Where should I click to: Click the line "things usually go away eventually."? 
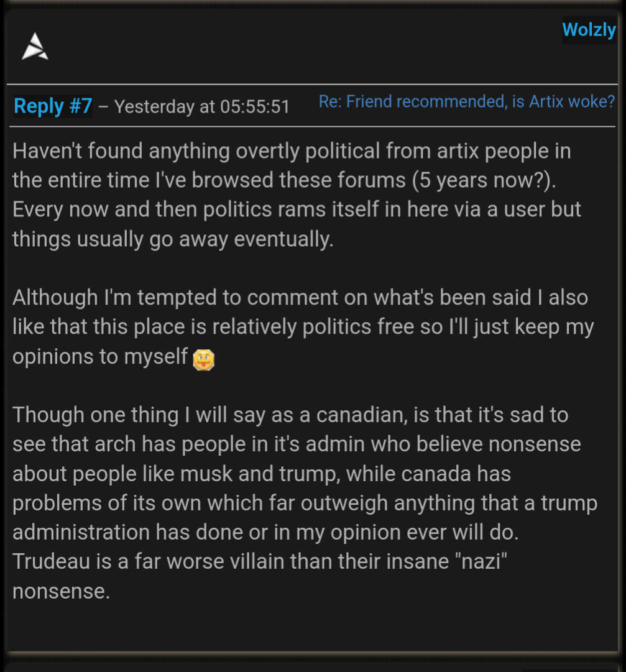click(x=173, y=239)
